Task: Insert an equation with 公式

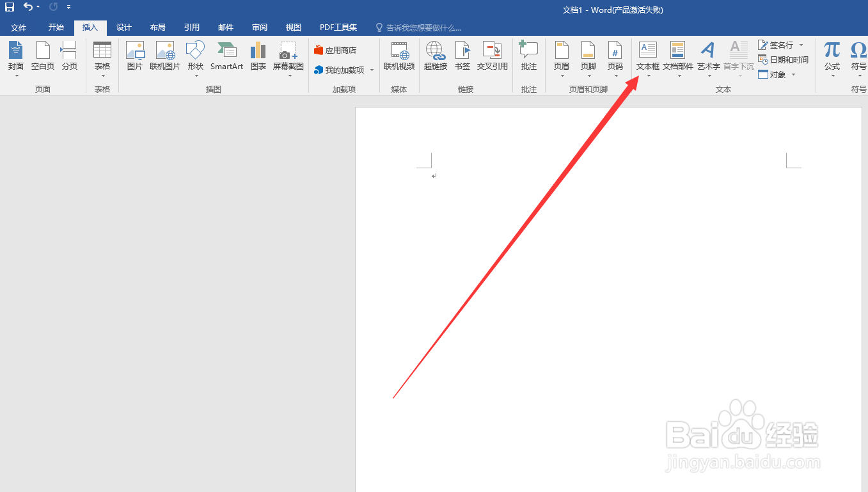Action: [x=832, y=59]
